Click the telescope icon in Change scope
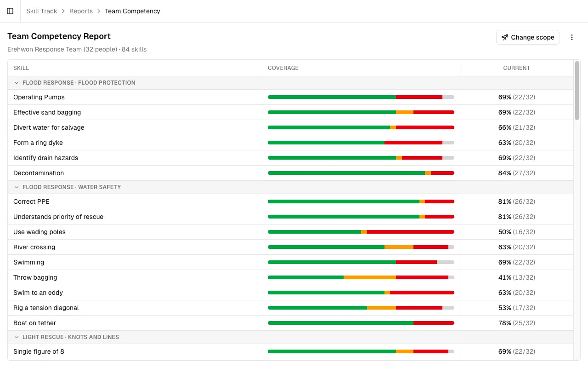The width and height of the screenshot is (588, 368). pos(505,37)
